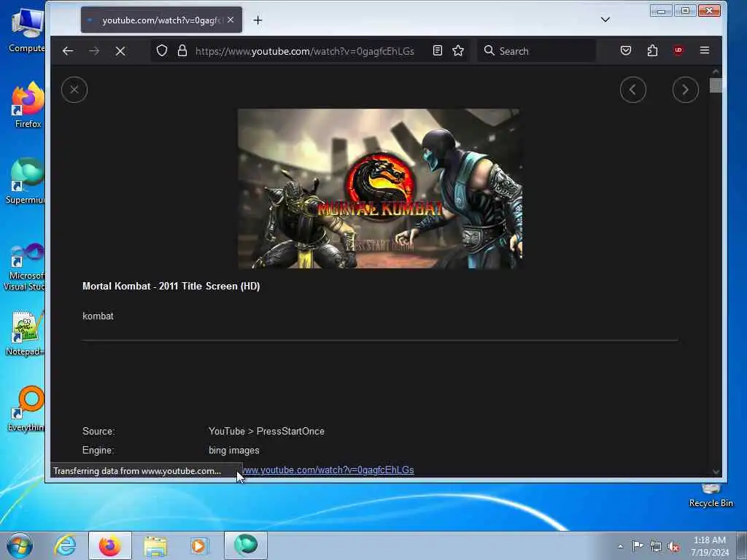
Task: Open the Microsoft Visual Studio desktop shortcut
Action: click(25, 267)
